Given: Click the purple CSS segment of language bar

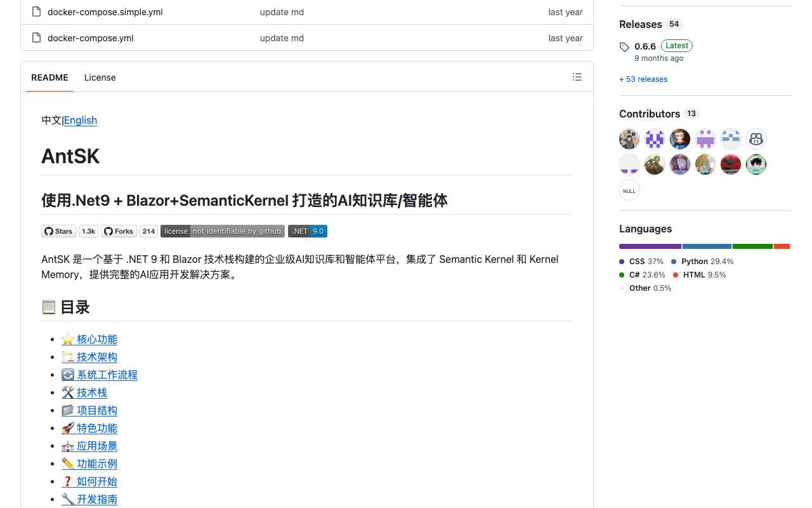Looking at the screenshot, I should click(650, 246).
